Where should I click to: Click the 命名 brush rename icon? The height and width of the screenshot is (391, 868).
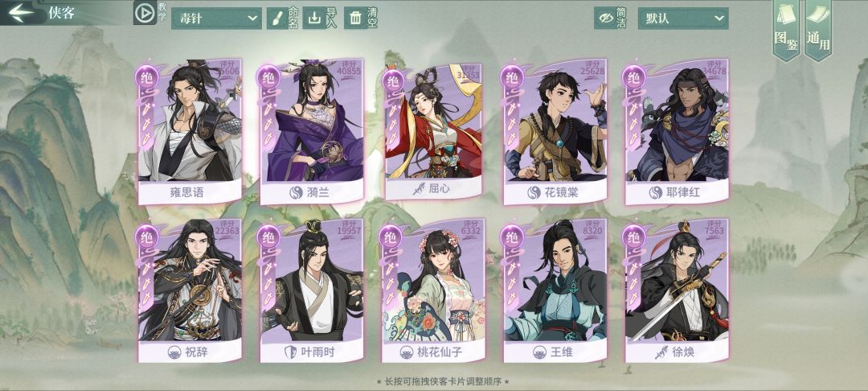(276, 19)
